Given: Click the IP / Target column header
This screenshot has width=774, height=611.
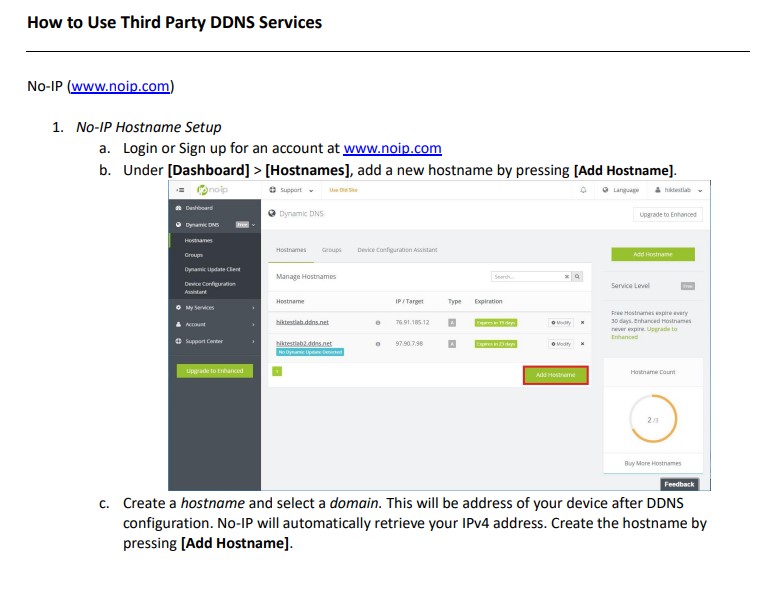Looking at the screenshot, I should 409,302.
